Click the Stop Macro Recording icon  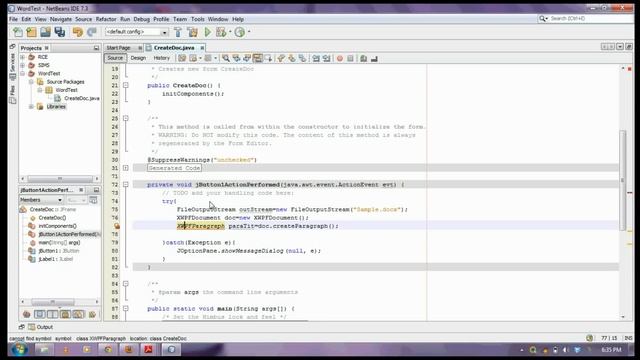(350, 58)
